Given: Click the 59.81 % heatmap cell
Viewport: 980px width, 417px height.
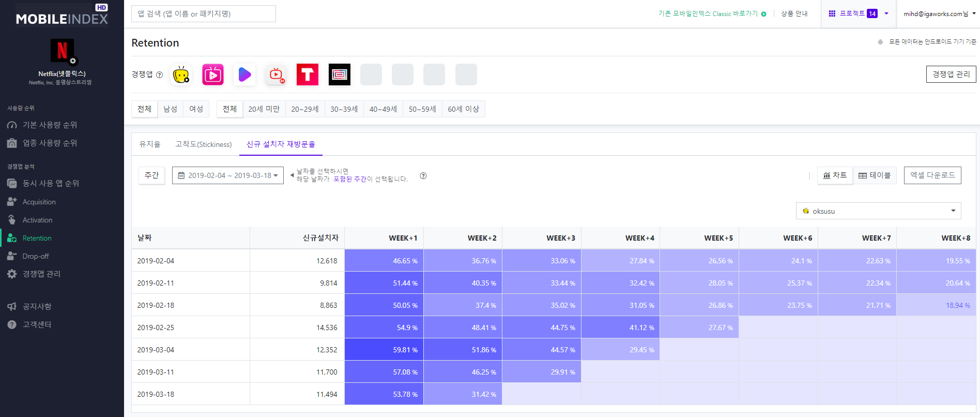Looking at the screenshot, I should (x=384, y=350).
